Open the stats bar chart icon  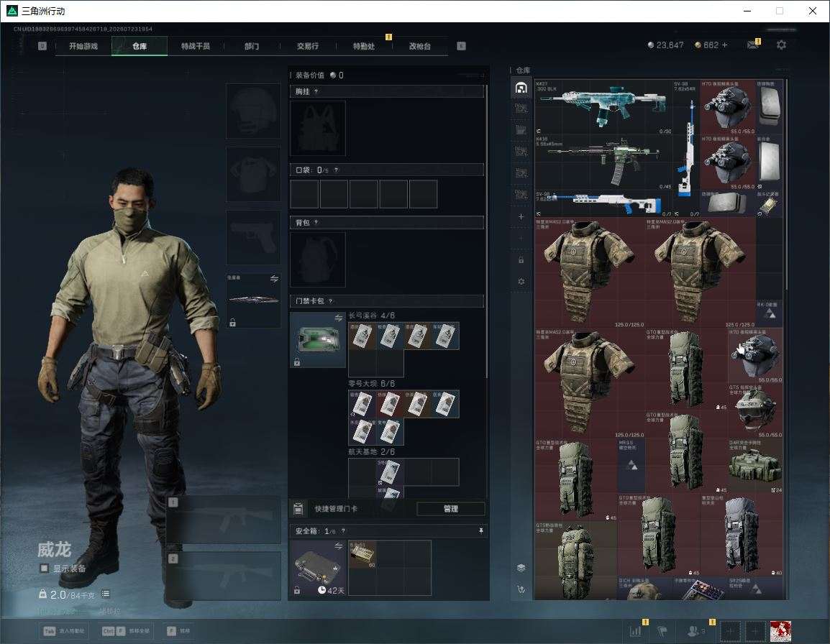636,631
